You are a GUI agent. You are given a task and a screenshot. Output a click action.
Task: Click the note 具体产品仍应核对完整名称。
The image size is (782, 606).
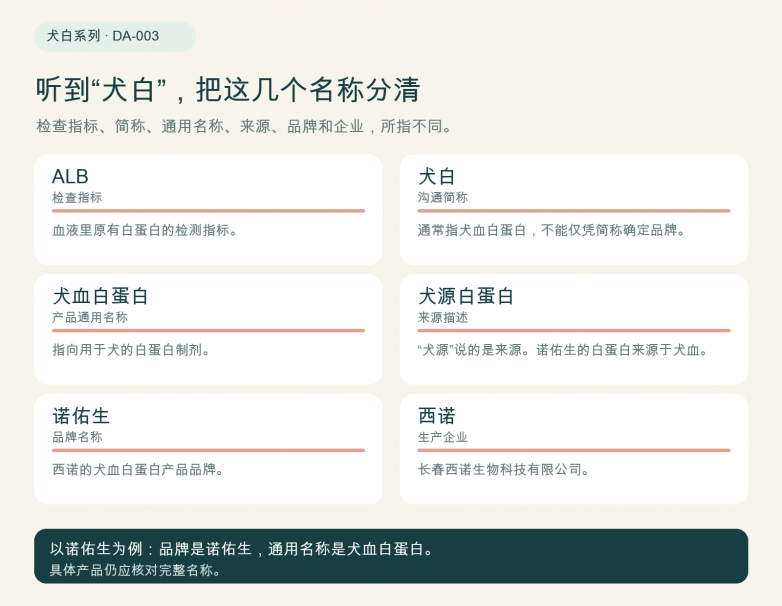click(135, 570)
